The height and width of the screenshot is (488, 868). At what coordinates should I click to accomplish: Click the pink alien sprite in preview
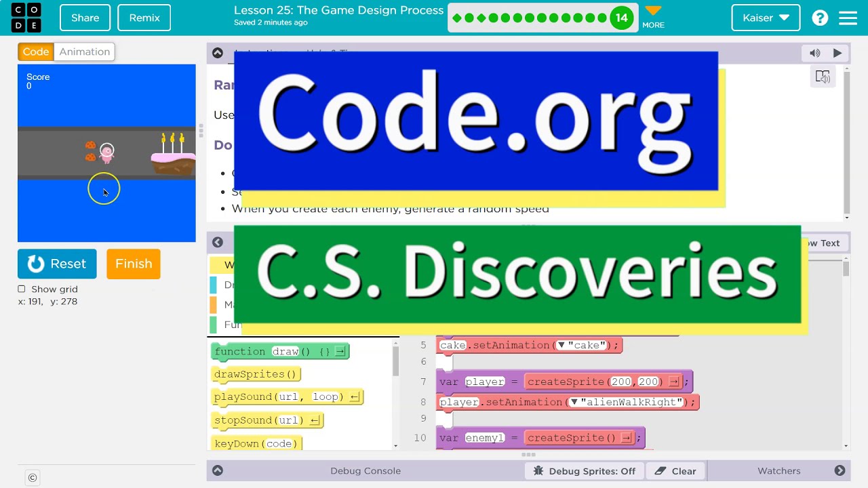[x=106, y=153]
